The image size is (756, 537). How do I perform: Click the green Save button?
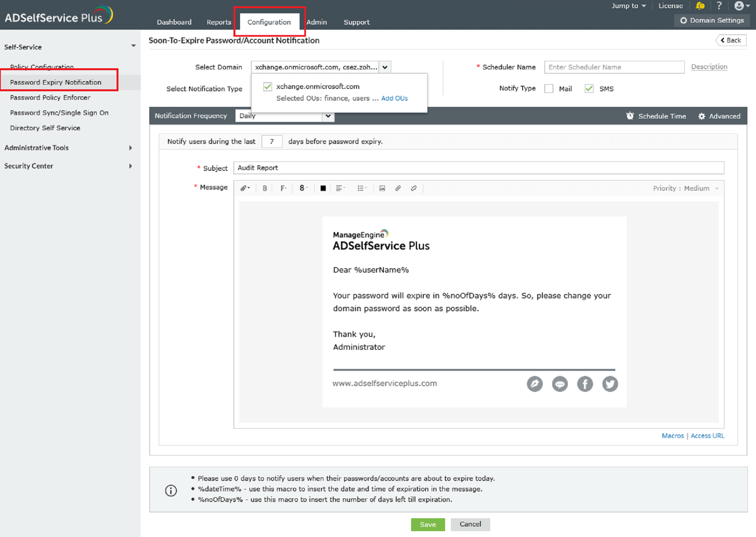coord(427,525)
